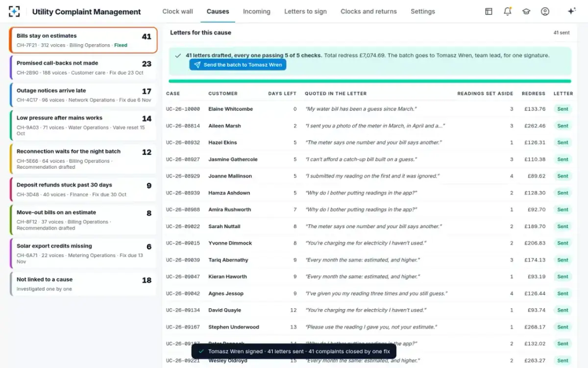
Task: Click the Utility Complaint Management logo icon
Action: click(x=15, y=11)
